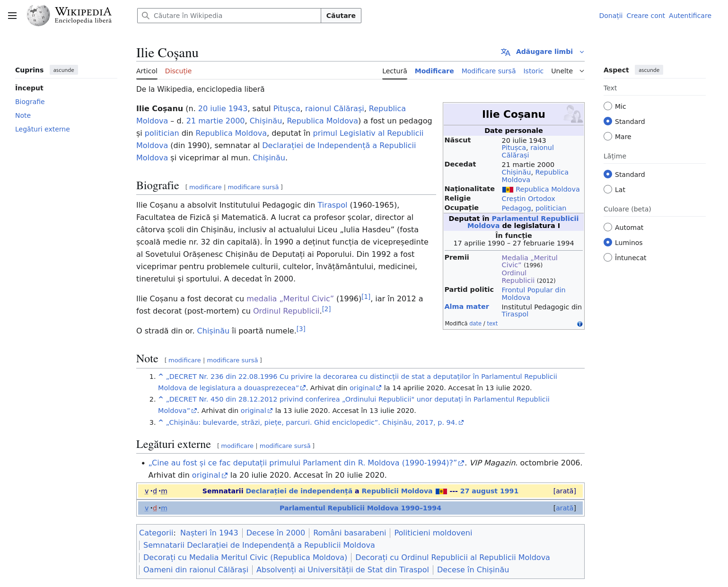Open footnote reference [1]

[x=366, y=297]
